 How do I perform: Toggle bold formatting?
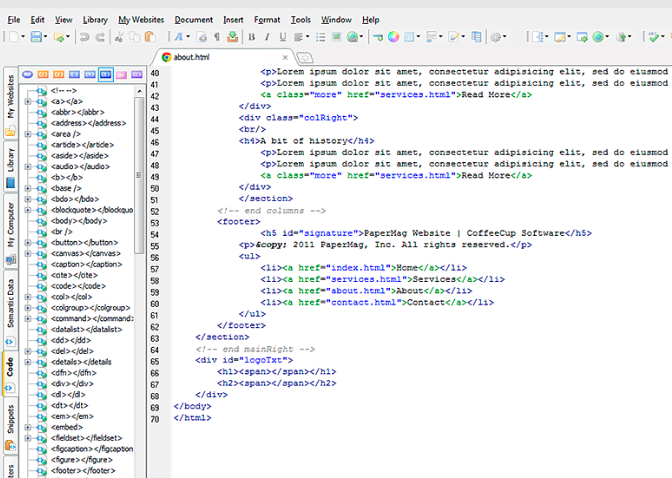coord(252,37)
